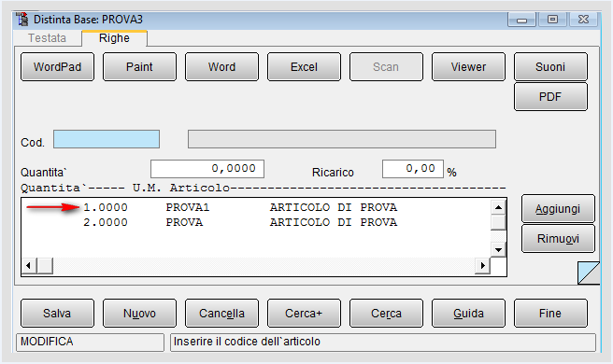Click the MODIFICA status field
Image resolution: width=613 pixels, height=364 pixels.
click(90, 343)
